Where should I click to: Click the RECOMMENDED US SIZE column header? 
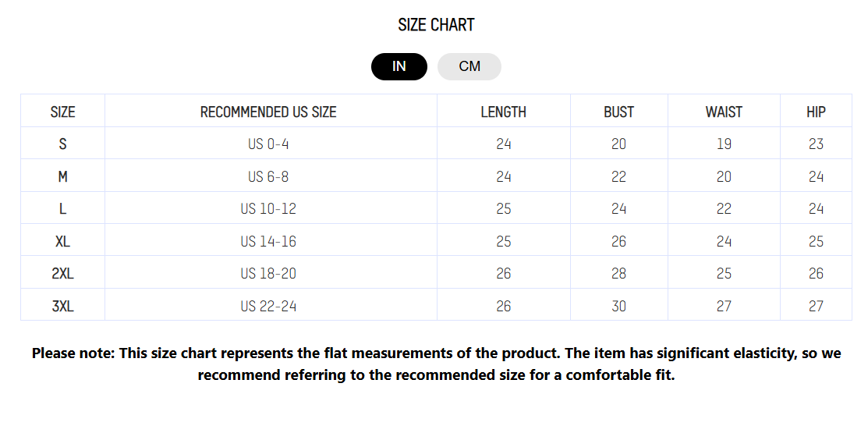[268, 112]
